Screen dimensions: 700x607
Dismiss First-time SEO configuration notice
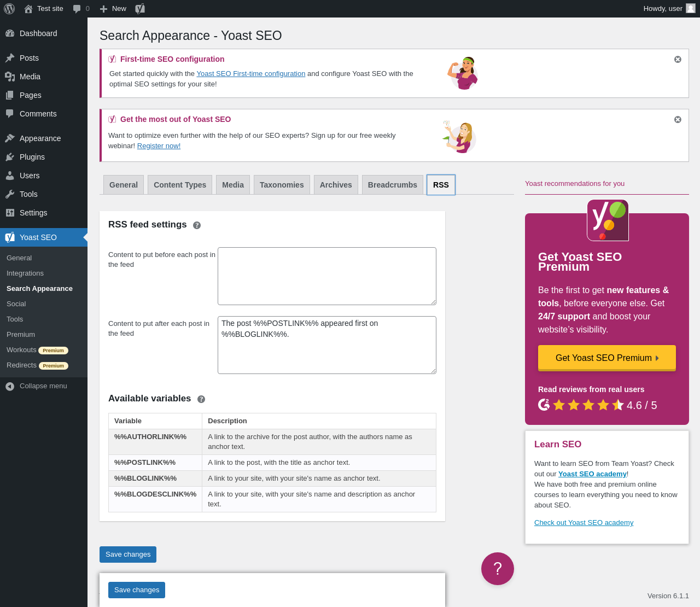pos(678,60)
